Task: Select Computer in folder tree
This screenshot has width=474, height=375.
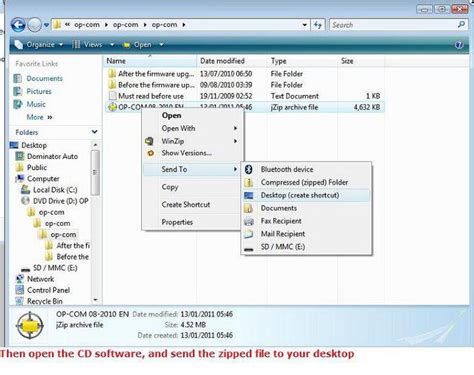Action: [x=38, y=179]
